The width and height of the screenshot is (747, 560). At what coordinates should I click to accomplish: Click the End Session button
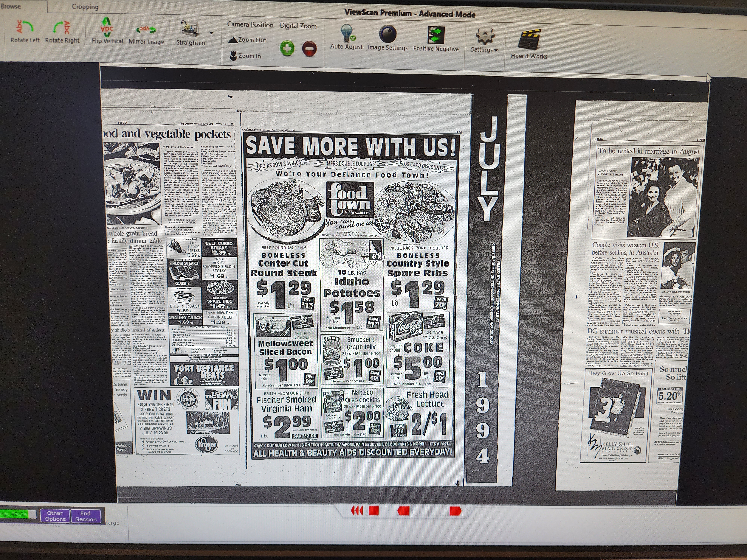click(x=86, y=516)
